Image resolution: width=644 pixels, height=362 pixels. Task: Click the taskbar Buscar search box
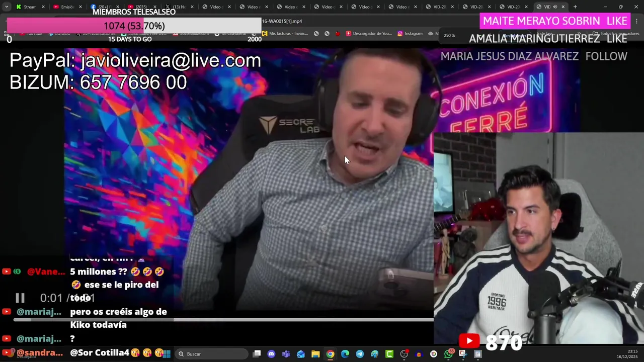point(212,354)
